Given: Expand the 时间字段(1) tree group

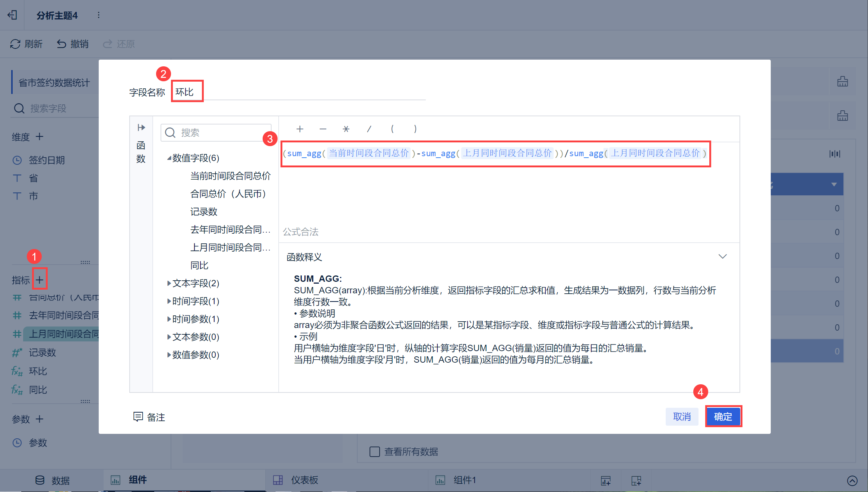Looking at the screenshot, I should (169, 301).
